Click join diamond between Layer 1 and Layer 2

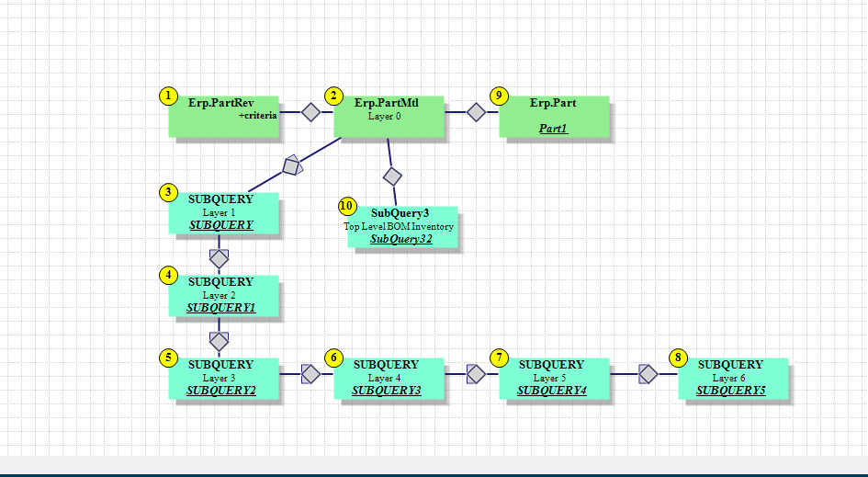click(220, 258)
